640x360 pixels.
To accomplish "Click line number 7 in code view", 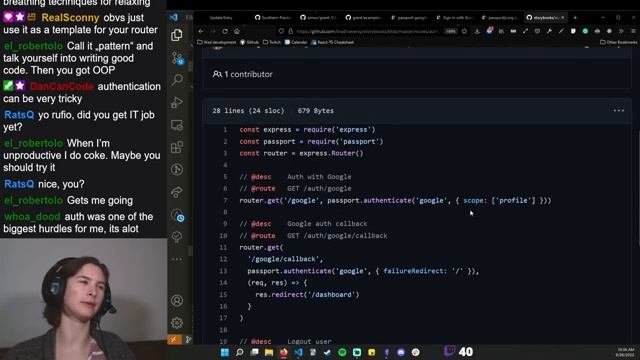I will pyautogui.click(x=225, y=200).
